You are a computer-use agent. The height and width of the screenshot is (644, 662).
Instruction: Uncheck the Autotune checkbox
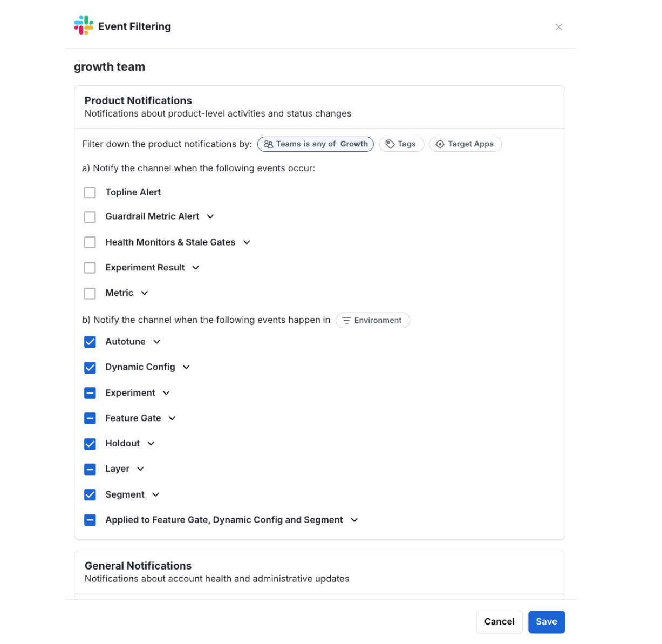click(x=90, y=342)
